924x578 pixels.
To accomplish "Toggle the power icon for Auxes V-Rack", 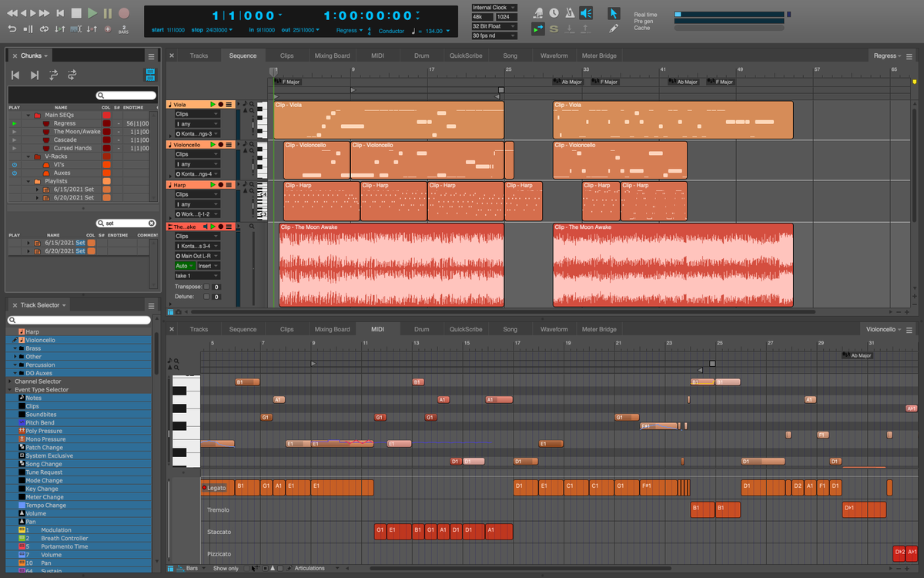I will 14,173.
